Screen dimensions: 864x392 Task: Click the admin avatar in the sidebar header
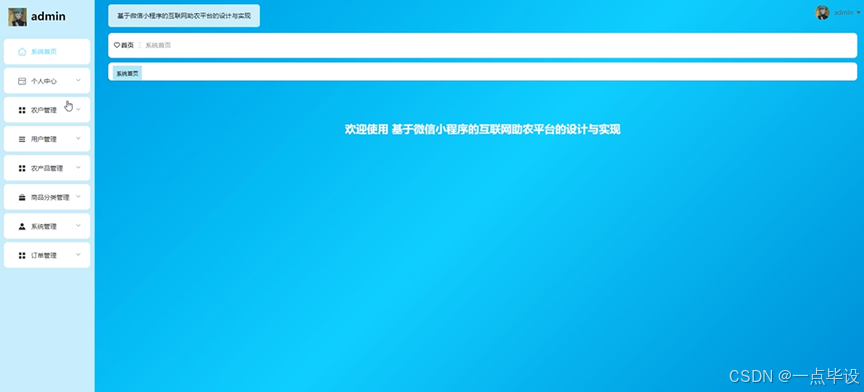click(x=17, y=17)
